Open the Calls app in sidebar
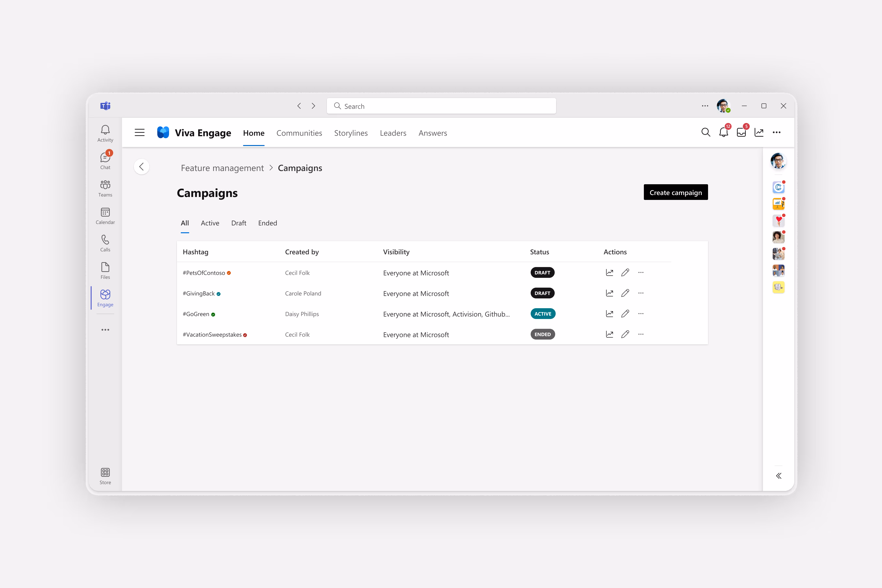 click(105, 243)
